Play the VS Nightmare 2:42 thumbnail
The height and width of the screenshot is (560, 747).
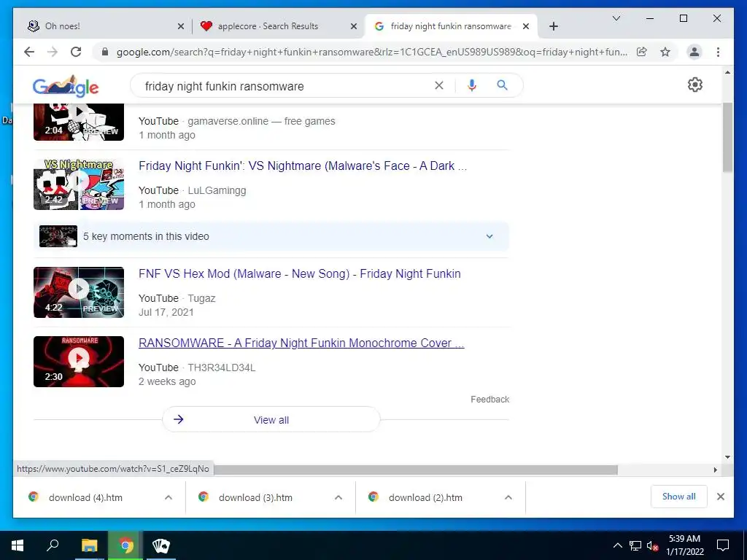point(79,184)
